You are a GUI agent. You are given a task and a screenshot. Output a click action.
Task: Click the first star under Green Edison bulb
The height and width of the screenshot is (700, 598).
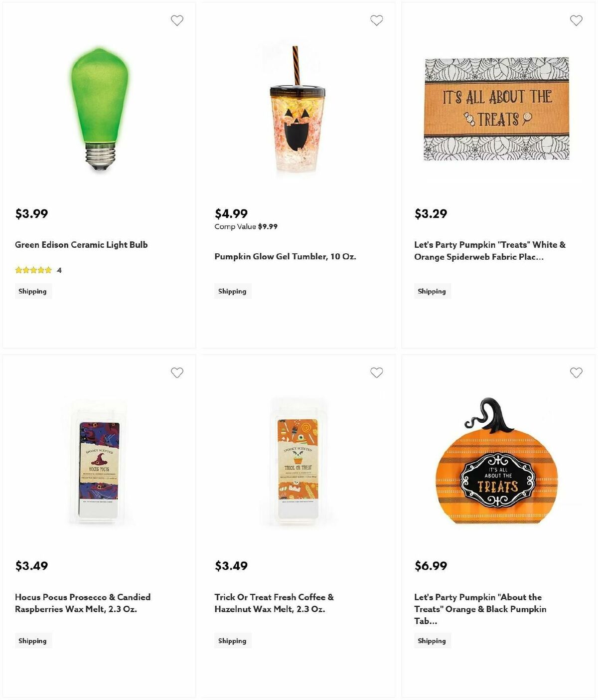(x=18, y=270)
